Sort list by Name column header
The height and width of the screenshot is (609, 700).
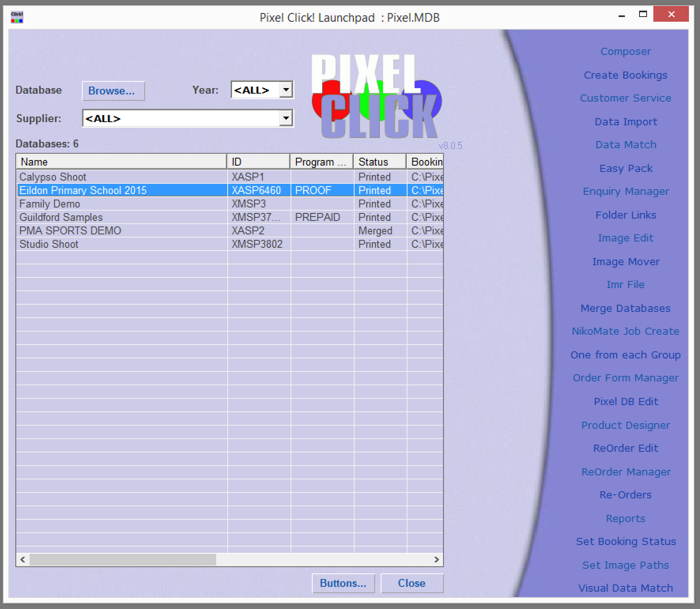pos(121,162)
